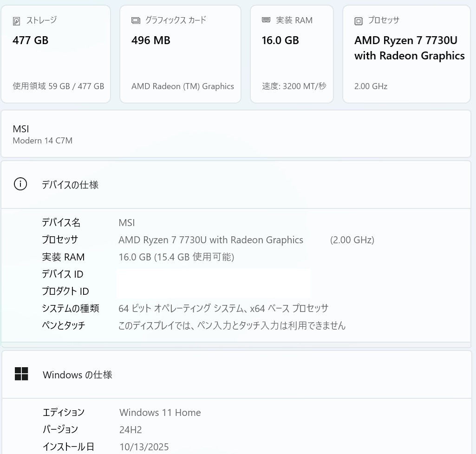Click the システムの種類 64 ビット value
This screenshot has width=476, height=454.
coord(223,308)
